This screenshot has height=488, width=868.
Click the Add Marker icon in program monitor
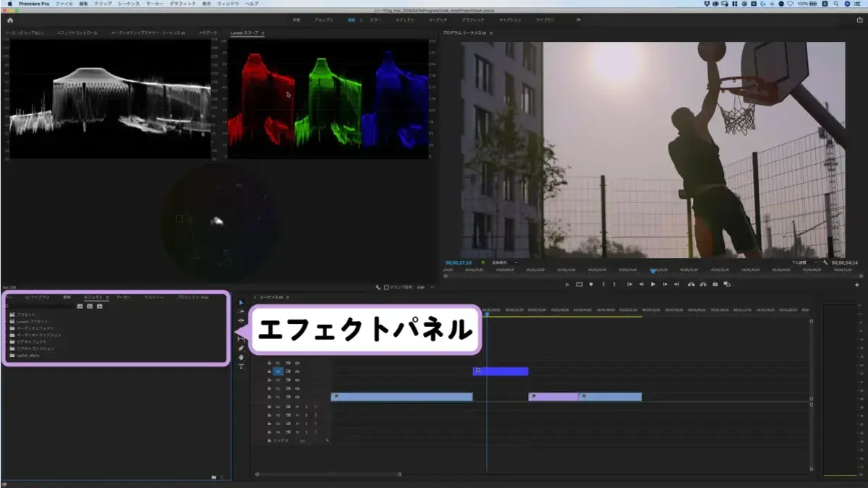click(591, 284)
